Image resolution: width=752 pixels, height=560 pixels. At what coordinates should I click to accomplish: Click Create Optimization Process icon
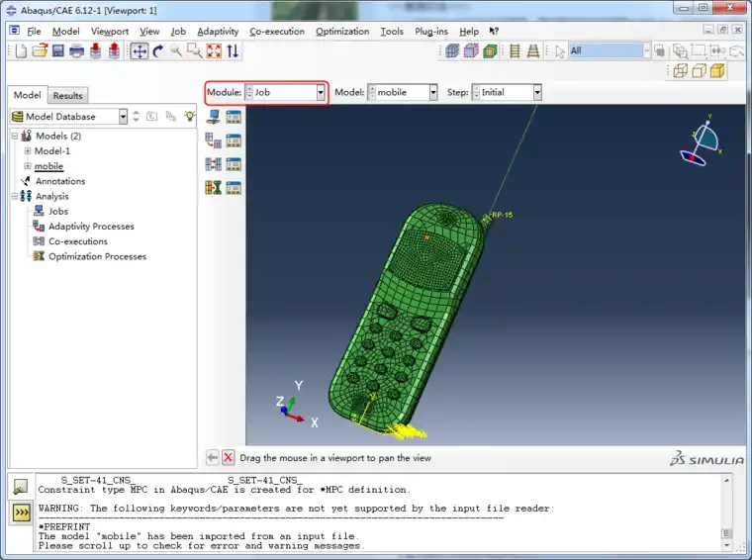pos(213,187)
